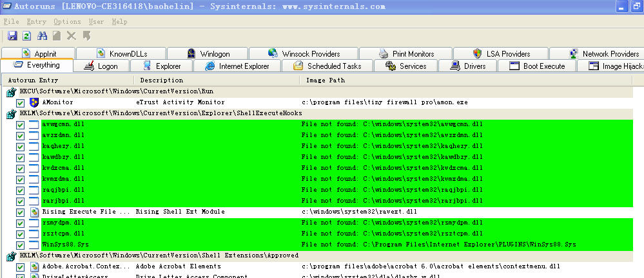Switch to the Winsock Providers tab
Viewport: 644px width, 278px height.
pos(304,53)
